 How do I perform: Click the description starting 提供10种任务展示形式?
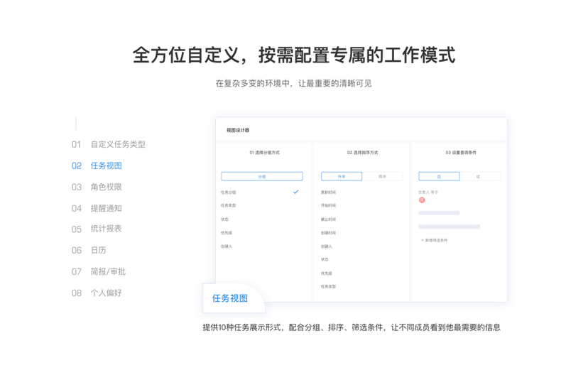(x=352, y=327)
